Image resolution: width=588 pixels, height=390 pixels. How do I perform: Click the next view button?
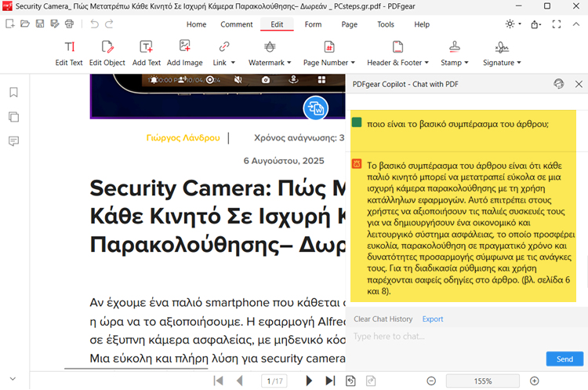(371, 381)
